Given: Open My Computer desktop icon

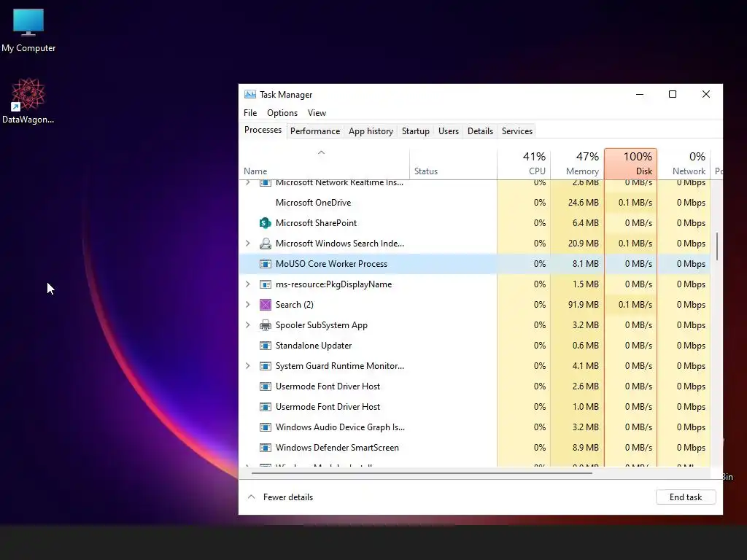Looking at the screenshot, I should (x=28, y=29).
